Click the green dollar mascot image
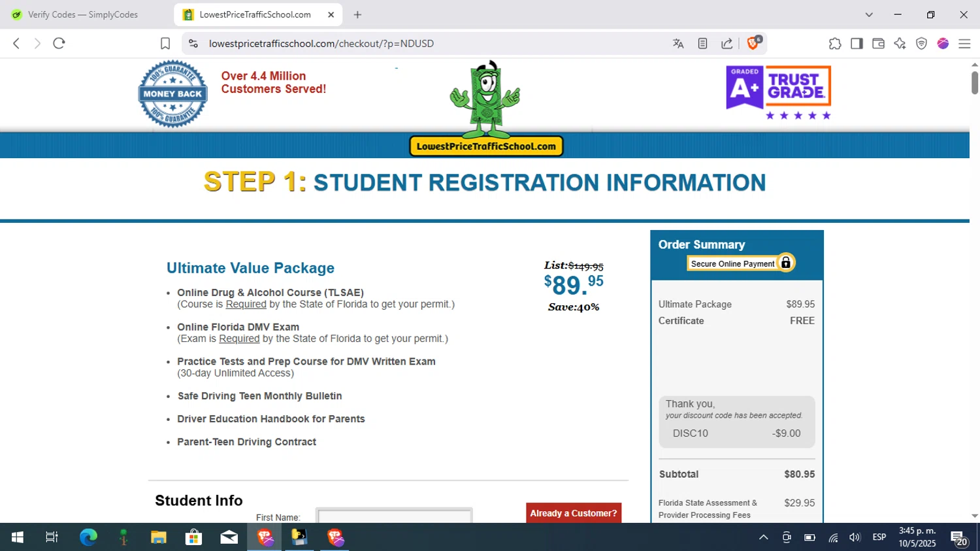Screen dimensions: 980x551 [x=485, y=98]
